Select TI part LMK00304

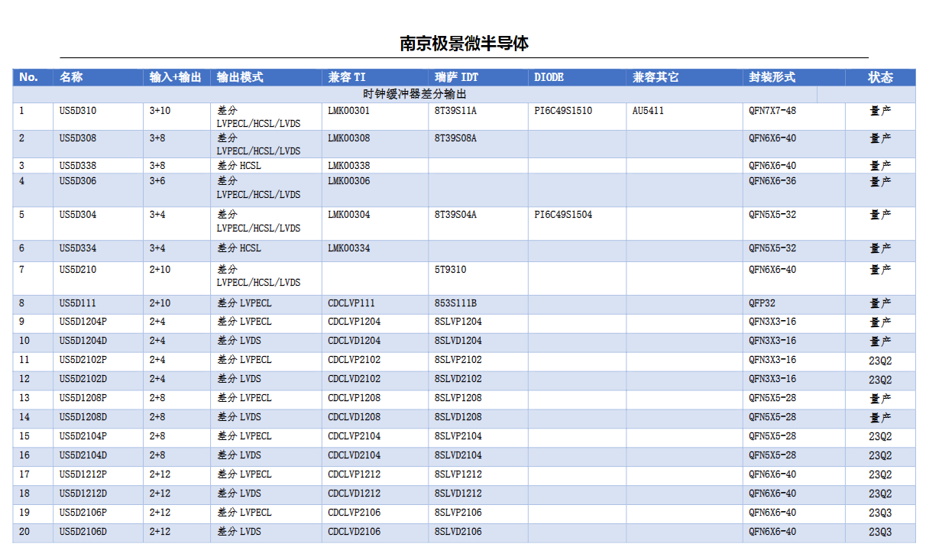pos(349,215)
